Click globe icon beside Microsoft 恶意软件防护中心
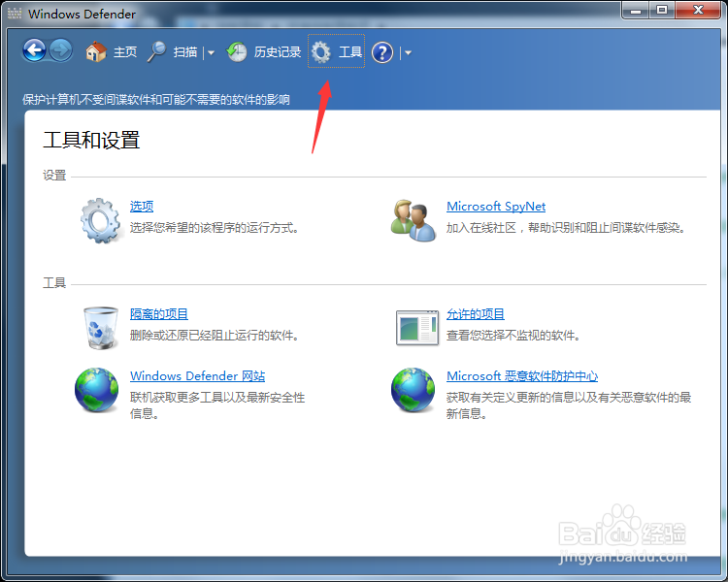This screenshot has width=728, height=582. pyautogui.click(x=413, y=390)
